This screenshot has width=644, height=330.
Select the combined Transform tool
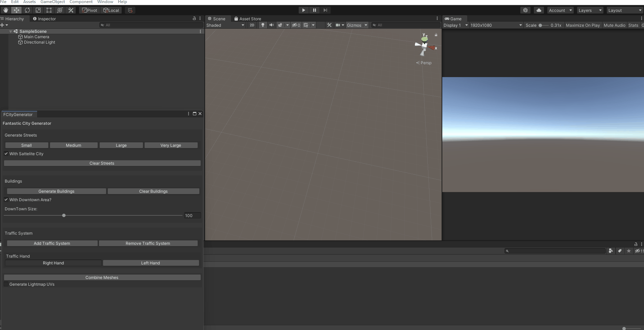tap(60, 10)
